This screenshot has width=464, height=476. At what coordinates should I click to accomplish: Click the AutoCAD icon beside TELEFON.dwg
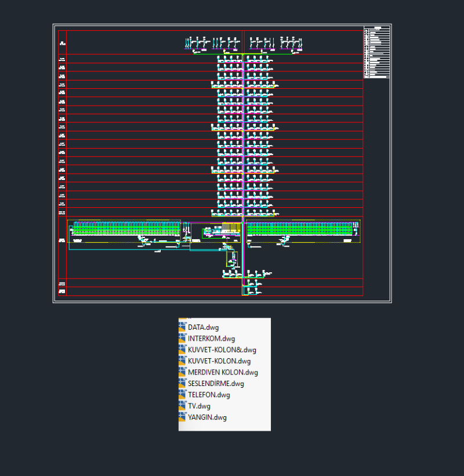pyautogui.click(x=183, y=394)
